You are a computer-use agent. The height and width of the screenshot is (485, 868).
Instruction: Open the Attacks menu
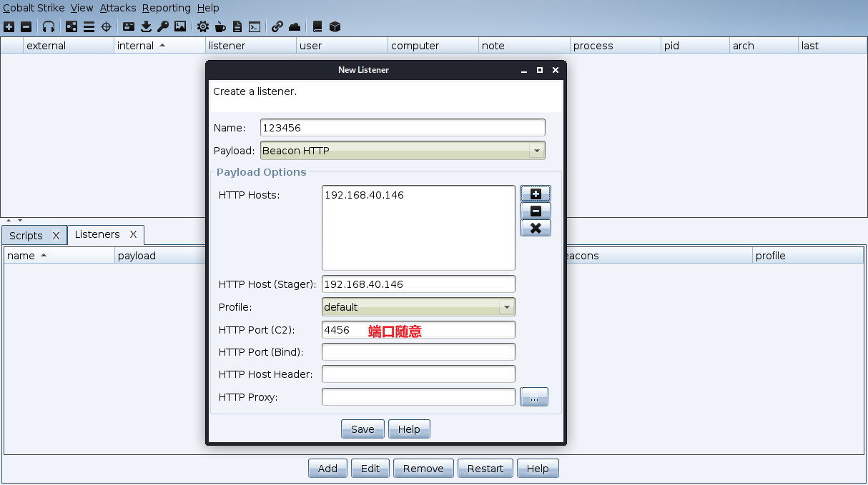(118, 8)
